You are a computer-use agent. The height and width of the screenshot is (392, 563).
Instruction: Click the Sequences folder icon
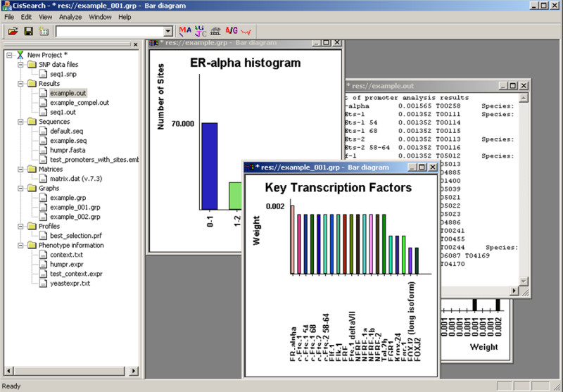pyautogui.click(x=32, y=121)
